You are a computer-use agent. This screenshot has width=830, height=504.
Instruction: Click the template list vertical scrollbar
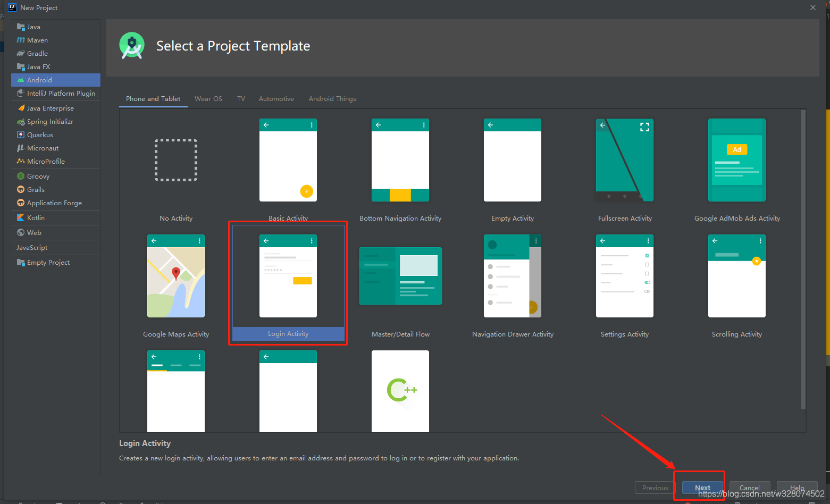(x=803, y=259)
